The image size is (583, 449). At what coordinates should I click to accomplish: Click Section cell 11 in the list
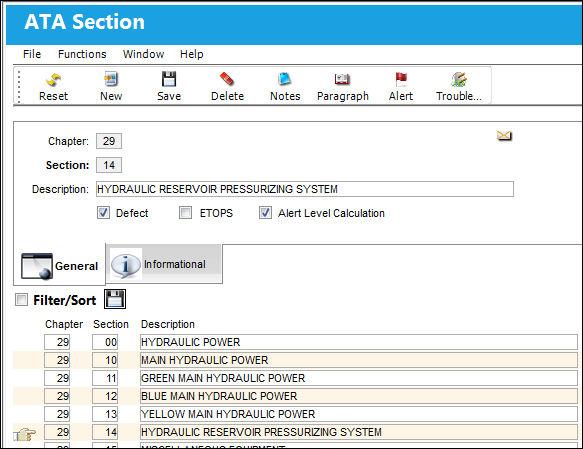(x=105, y=378)
